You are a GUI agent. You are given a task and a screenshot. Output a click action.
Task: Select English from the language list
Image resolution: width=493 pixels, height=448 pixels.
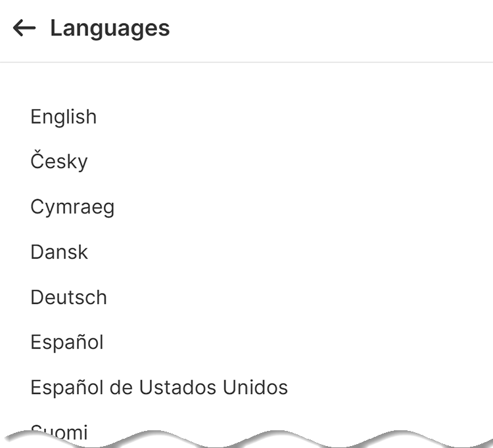pos(64,117)
